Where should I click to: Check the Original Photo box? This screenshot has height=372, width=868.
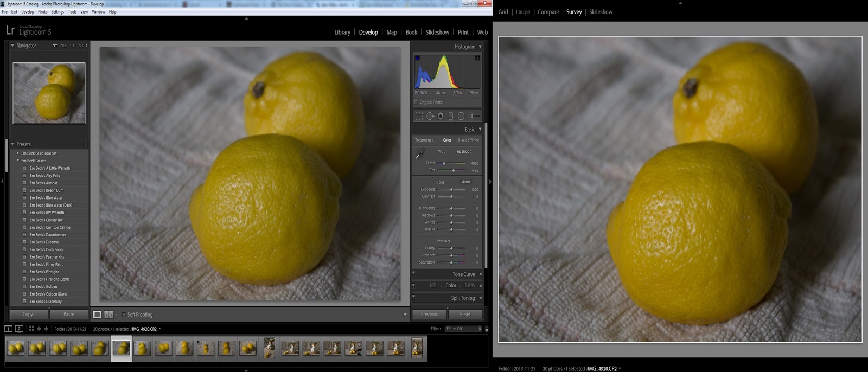(416, 102)
